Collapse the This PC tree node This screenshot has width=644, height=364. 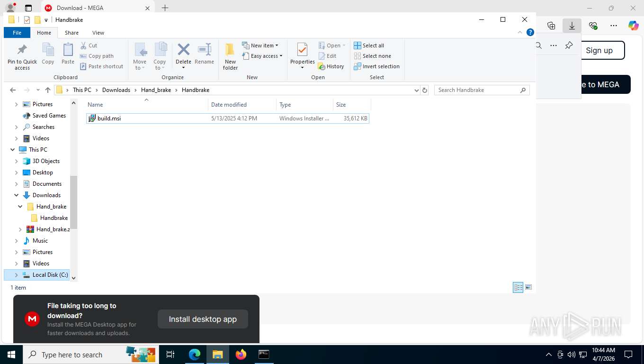pos(13,150)
